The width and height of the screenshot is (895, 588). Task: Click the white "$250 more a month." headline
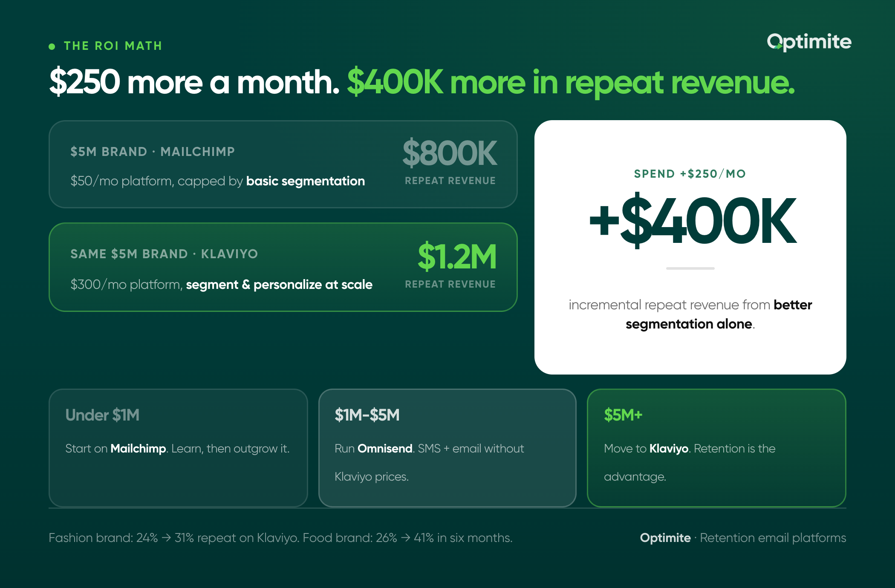[194, 82]
